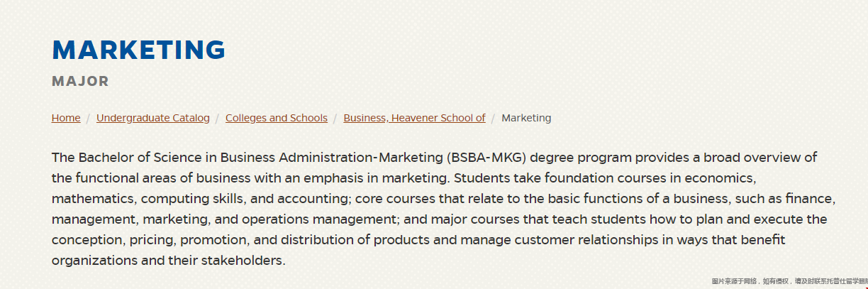
Task: Open the Colleges and Schools breadcrumb link
Action: point(277,118)
